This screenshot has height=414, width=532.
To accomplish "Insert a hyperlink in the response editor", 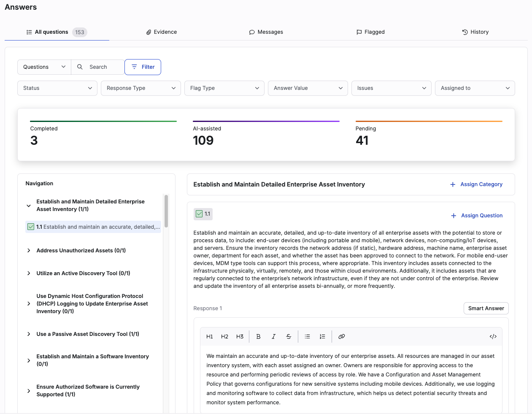I will (342, 336).
